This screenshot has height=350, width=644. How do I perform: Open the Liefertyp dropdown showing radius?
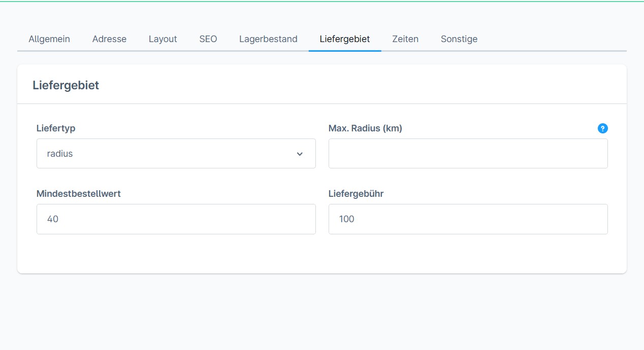pyautogui.click(x=176, y=154)
